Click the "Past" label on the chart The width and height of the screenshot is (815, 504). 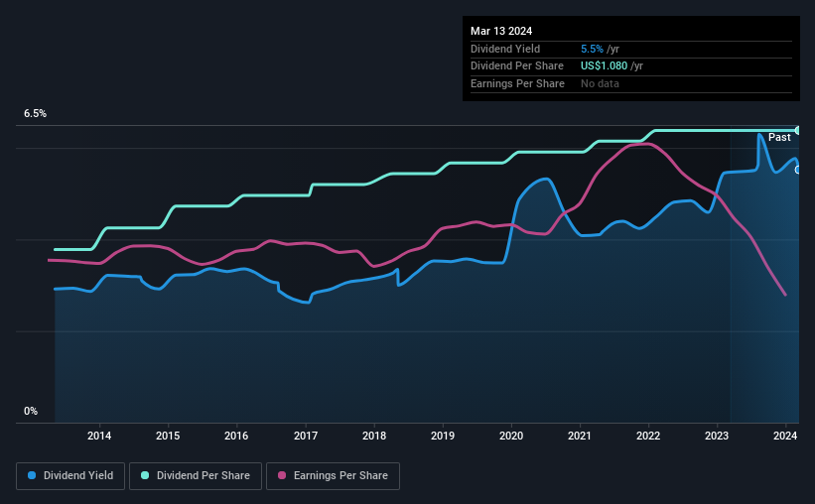coord(779,137)
